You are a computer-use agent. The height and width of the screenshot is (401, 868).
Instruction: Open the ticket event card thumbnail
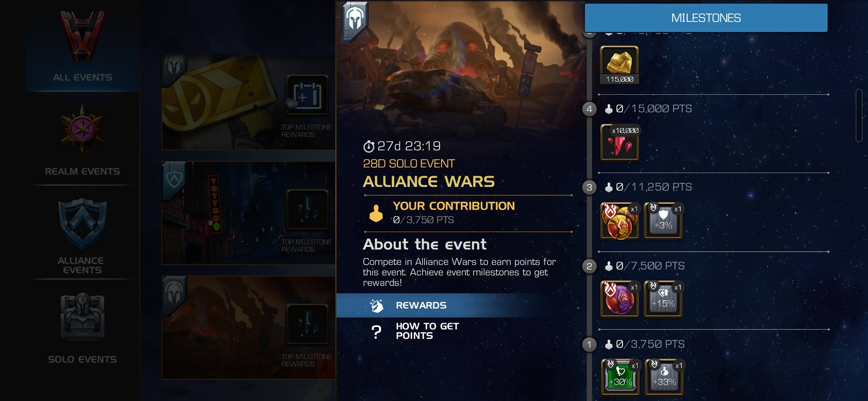249,101
